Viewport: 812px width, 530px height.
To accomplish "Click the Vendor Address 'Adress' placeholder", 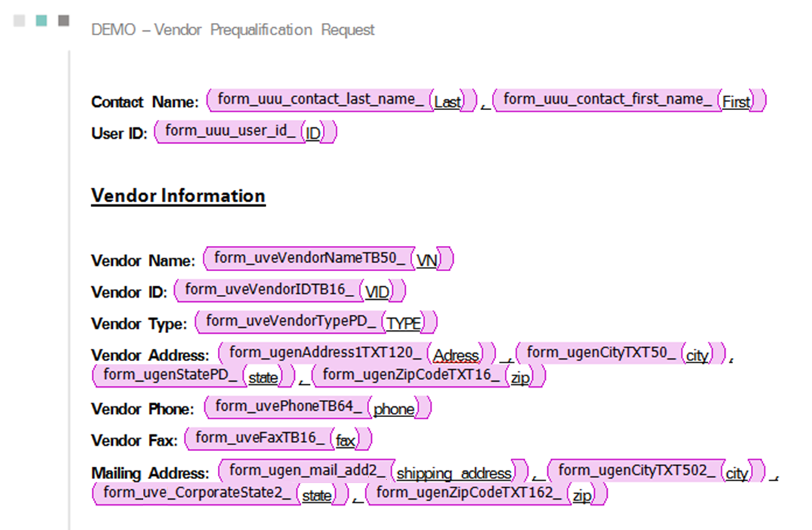I will click(456, 356).
